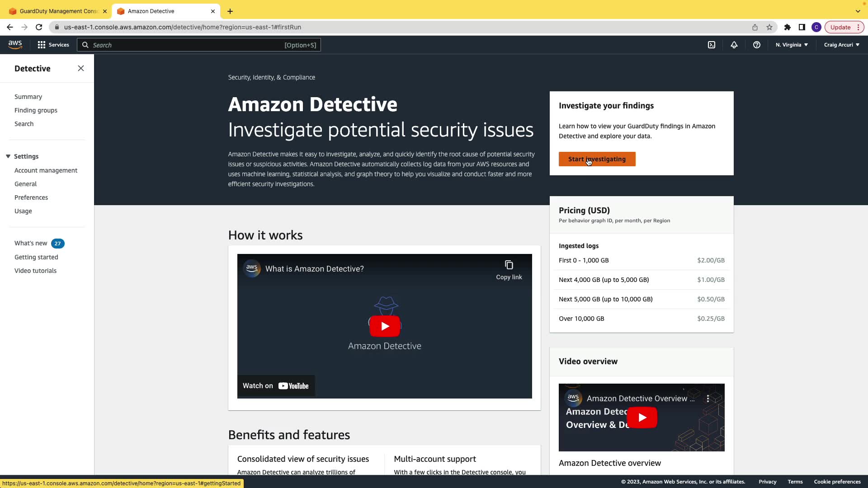
Task: Click the help question mark icon
Action: pyautogui.click(x=756, y=45)
